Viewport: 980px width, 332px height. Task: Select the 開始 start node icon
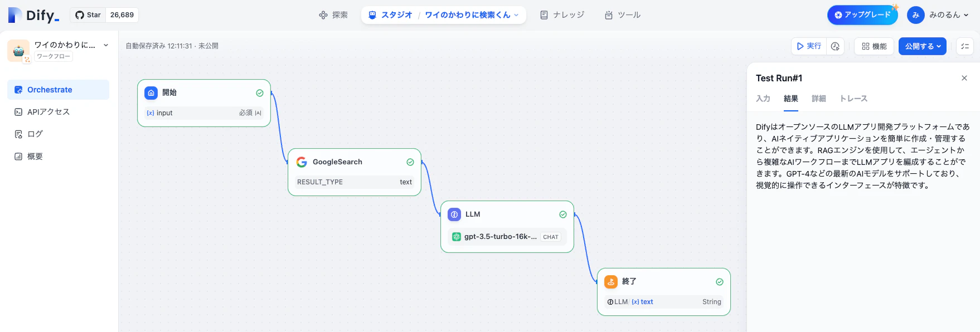click(151, 93)
